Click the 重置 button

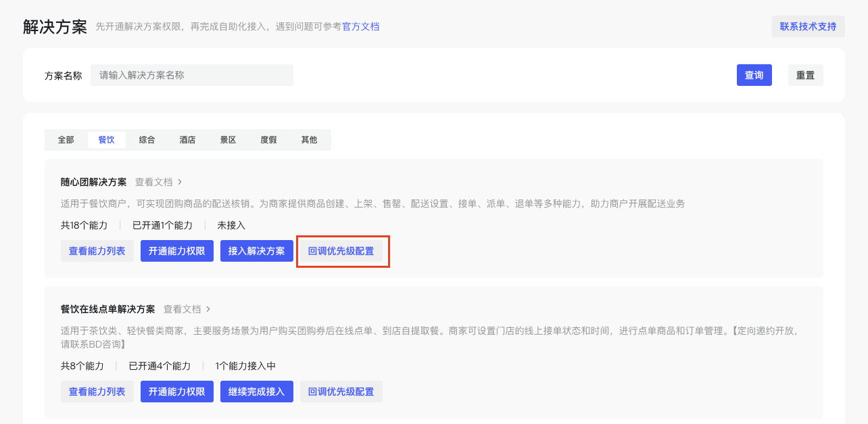(805, 75)
